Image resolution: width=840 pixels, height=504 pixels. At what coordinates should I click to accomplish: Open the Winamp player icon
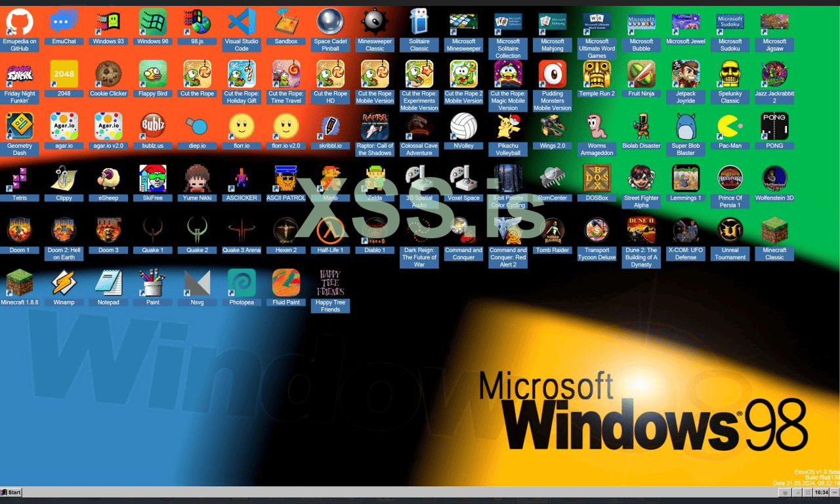[64, 283]
